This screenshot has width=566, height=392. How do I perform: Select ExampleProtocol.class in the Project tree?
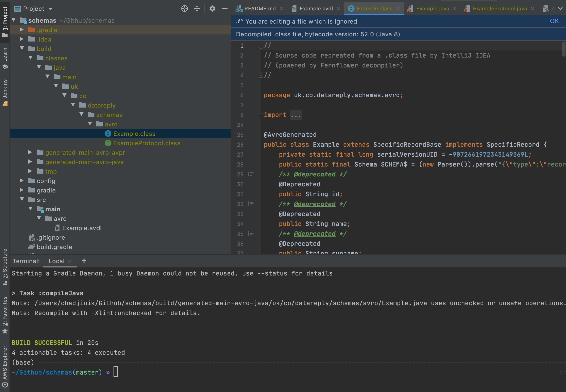(x=147, y=143)
